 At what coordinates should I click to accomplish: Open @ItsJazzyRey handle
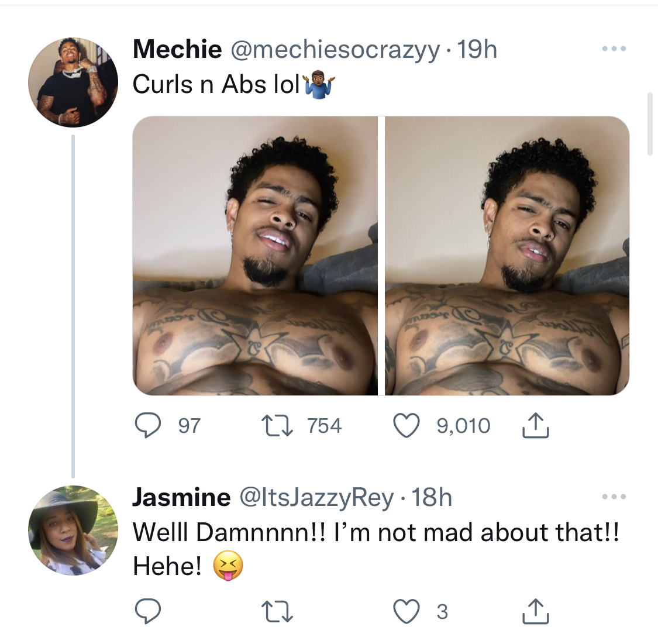click(x=316, y=498)
